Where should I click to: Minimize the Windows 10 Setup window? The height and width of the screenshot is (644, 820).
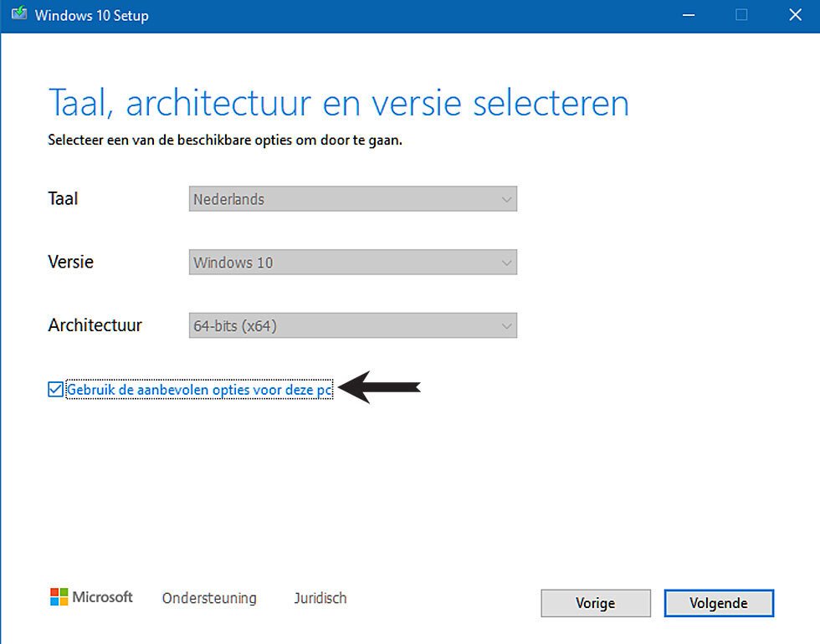(x=689, y=15)
